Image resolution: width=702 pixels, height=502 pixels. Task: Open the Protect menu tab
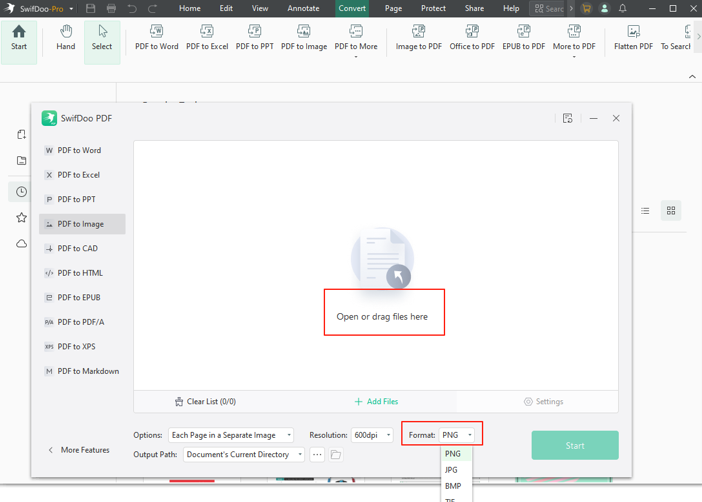(433, 8)
